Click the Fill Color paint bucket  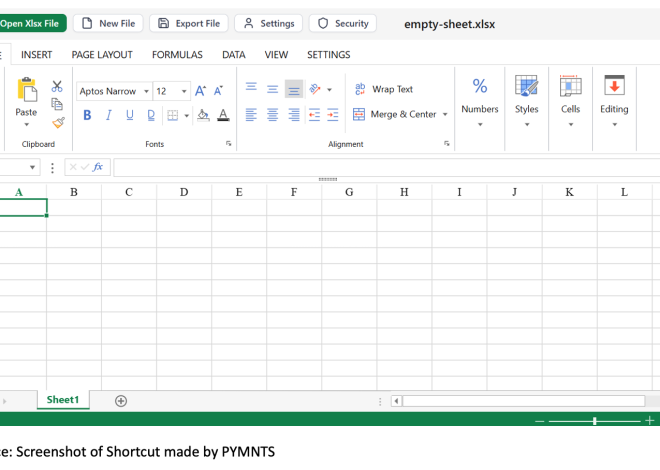tap(203, 115)
